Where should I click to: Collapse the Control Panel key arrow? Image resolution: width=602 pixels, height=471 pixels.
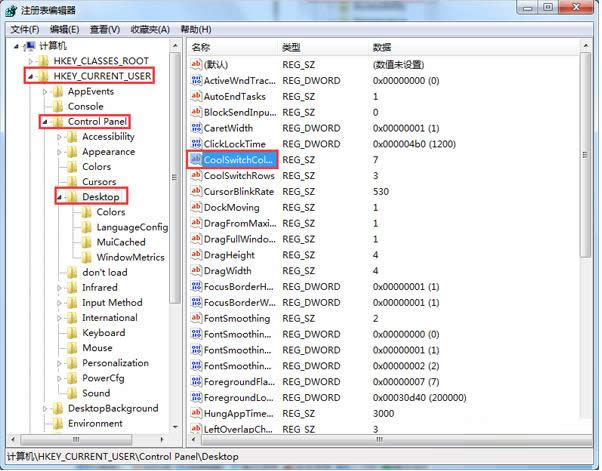pyautogui.click(x=45, y=122)
